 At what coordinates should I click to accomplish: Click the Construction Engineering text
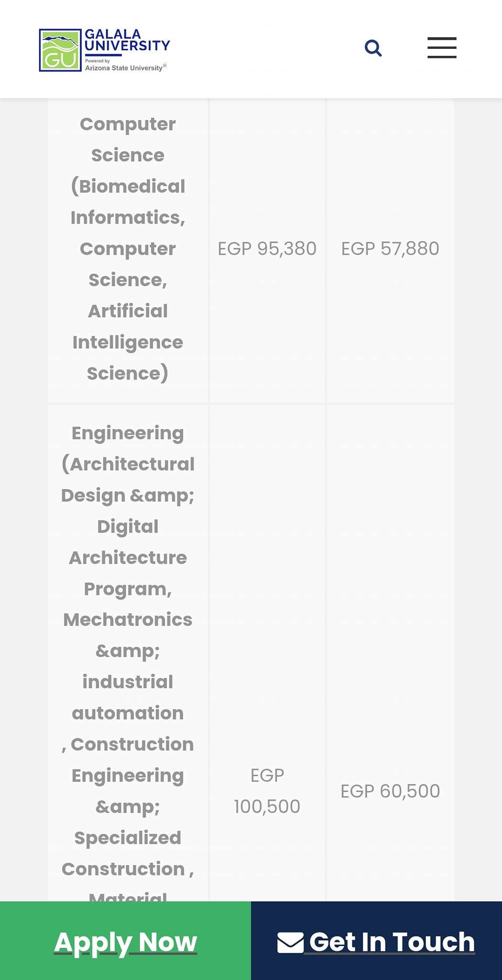coord(128,759)
